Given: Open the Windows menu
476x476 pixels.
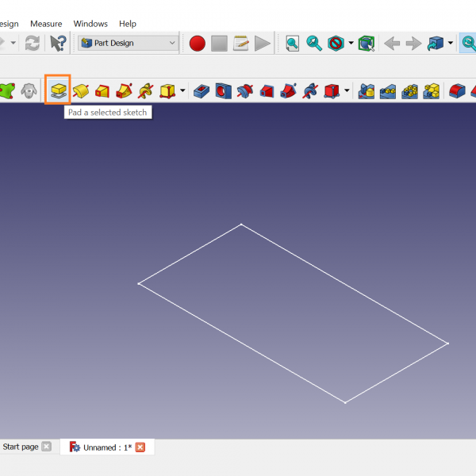Looking at the screenshot, I should (x=90, y=24).
